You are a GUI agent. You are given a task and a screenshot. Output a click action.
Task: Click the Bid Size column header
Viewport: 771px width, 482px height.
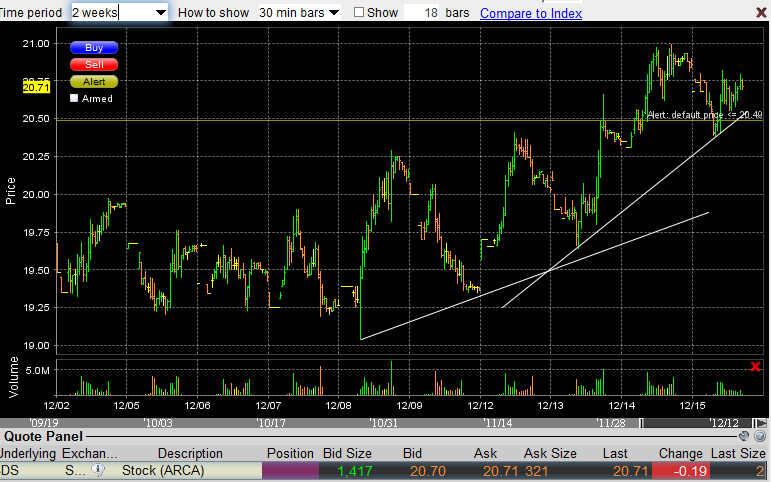(347, 453)
